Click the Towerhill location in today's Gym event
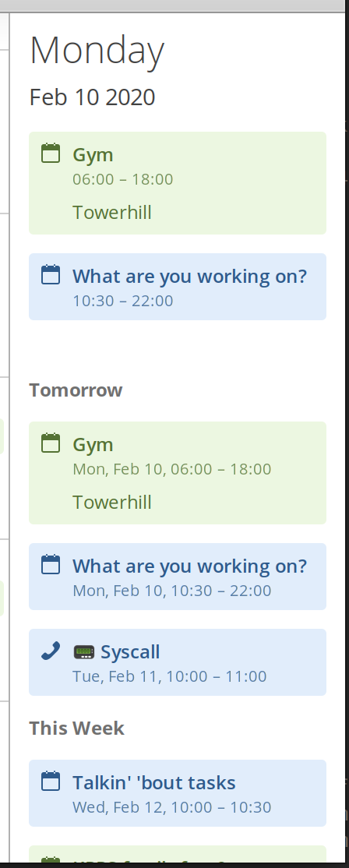The width and height of the screenshot is (349, 868). (x=112, y=213)
